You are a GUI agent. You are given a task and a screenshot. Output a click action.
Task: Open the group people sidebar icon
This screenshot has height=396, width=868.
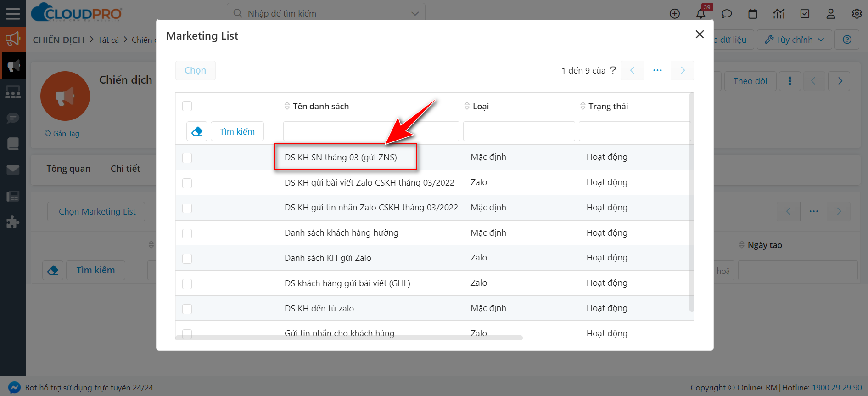13,92
